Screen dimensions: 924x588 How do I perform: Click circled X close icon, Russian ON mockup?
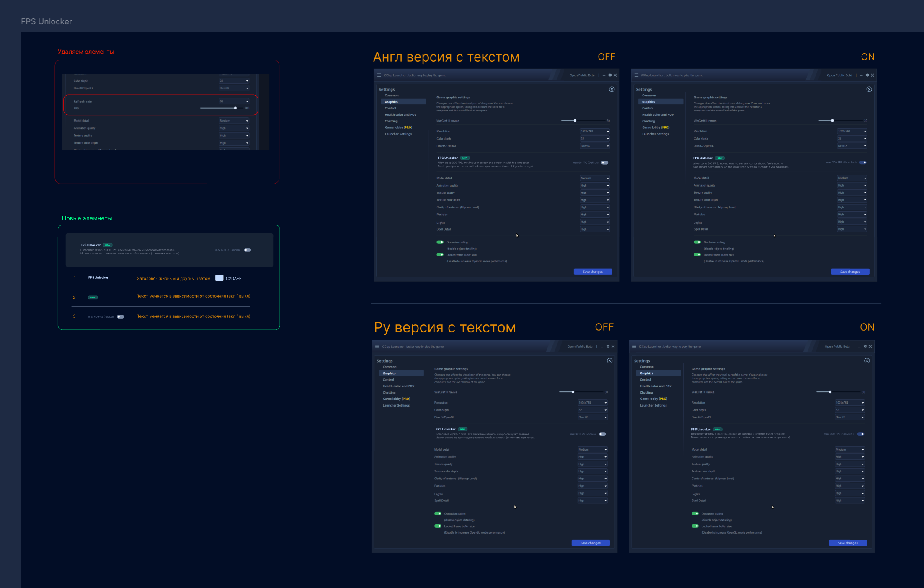867,361
